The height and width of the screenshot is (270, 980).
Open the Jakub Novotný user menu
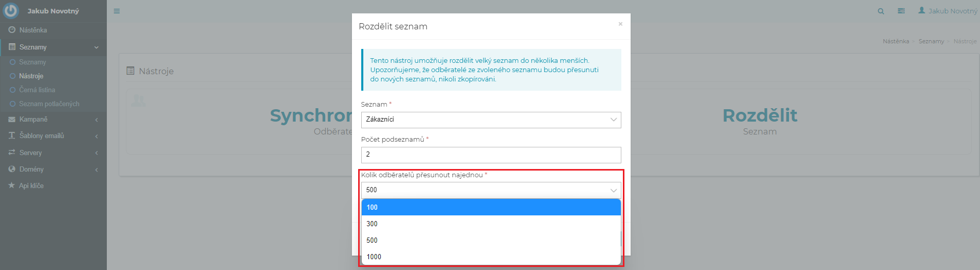click(948, 11)
